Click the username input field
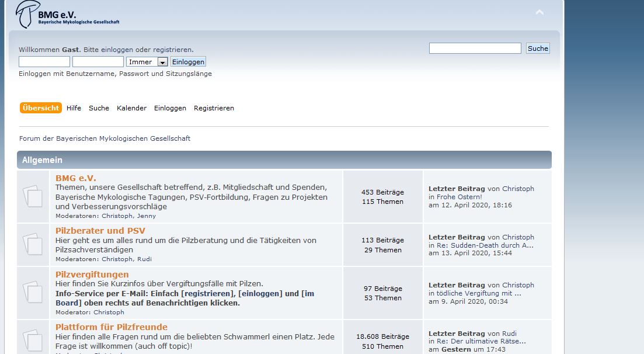Image resolution: width=644 pixels, height=354 pixels. tap(44, 62)
